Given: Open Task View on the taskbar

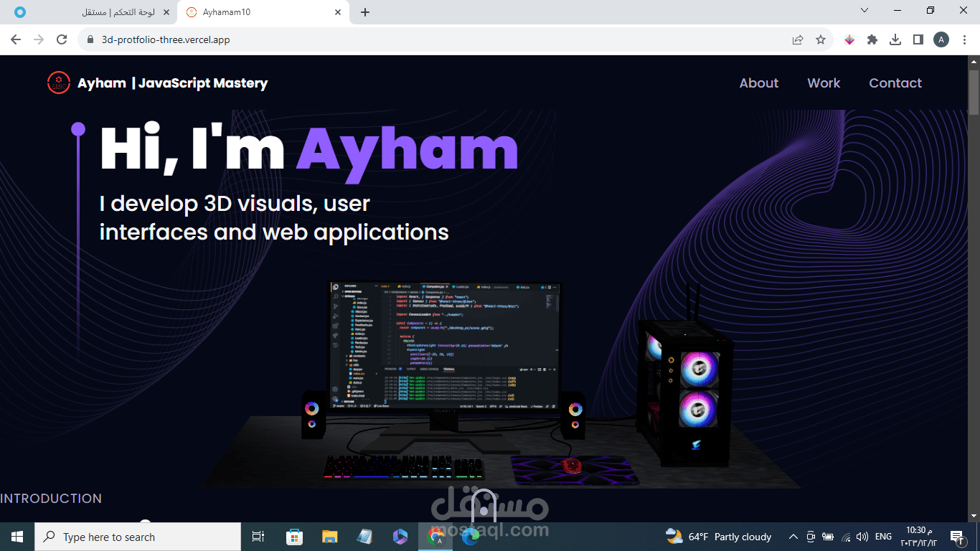Looking at the screenshot, I should (x=258, y=537).
